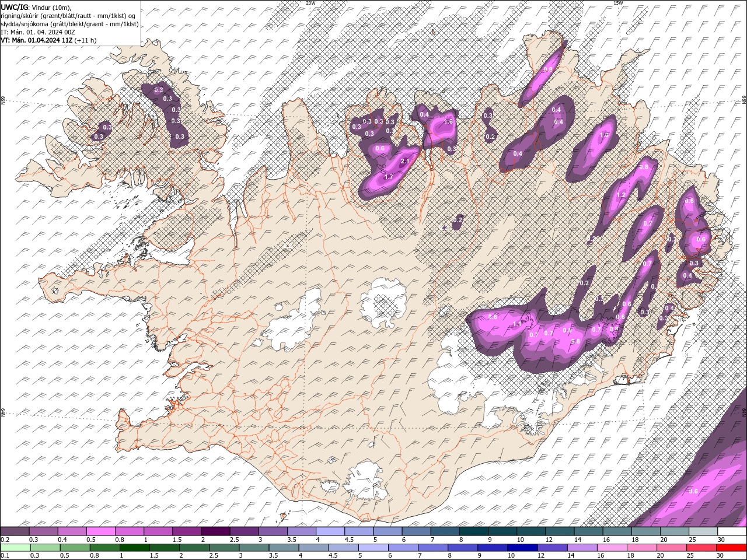Click the 20W longitude label

pyautogui.click(x=310, y=3)
